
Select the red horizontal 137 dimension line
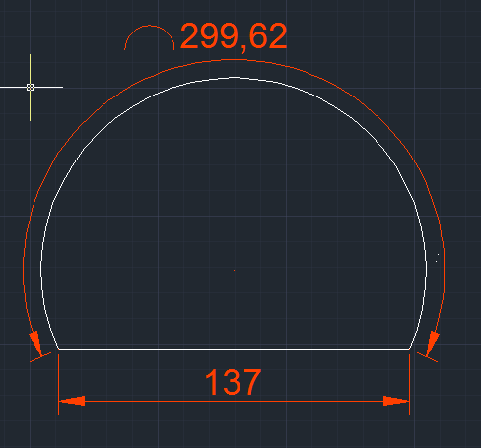(x=234, y=401)
